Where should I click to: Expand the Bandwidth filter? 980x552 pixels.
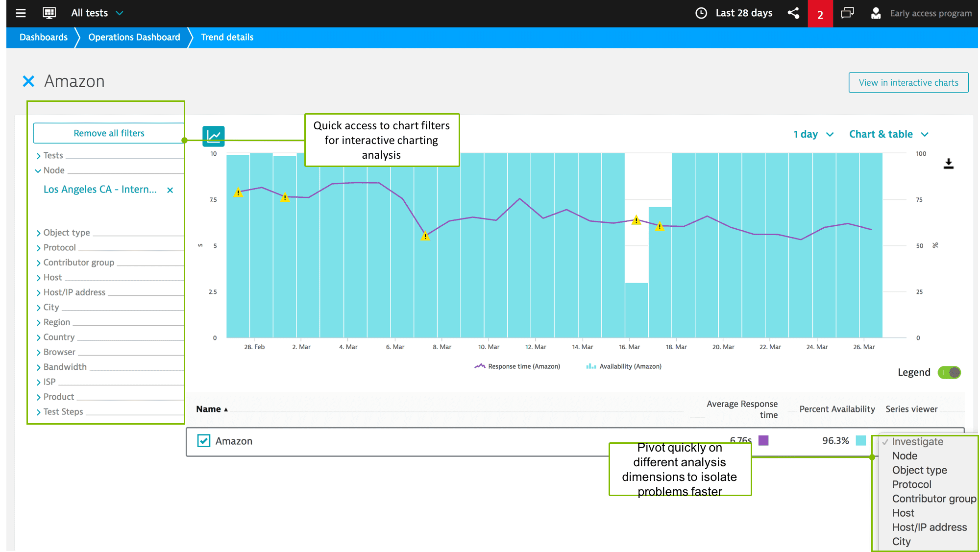[61, 367]
